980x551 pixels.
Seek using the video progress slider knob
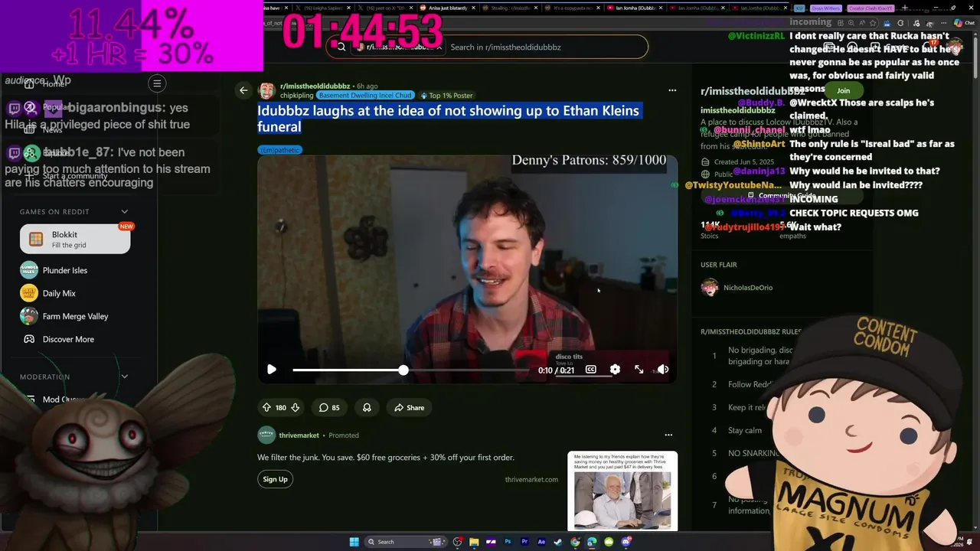click(x=403, y=370)
